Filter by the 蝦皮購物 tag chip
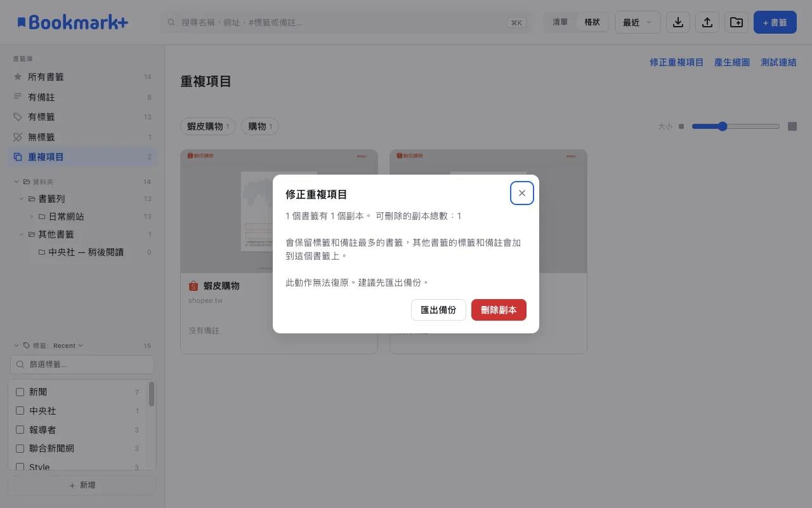812x508 pixels. [208, 126]
